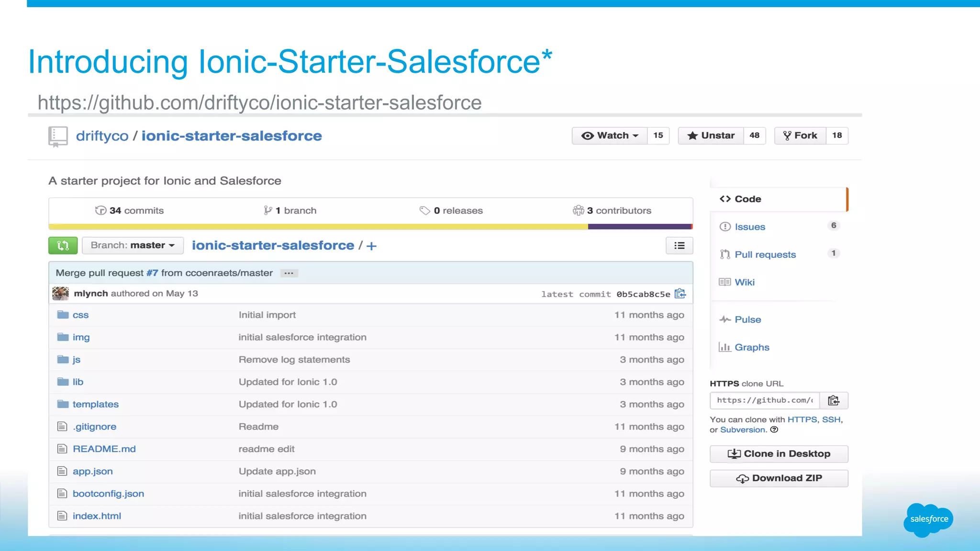Screen dimensions: 980x551
Task: Open the mlynch author profile
Action: [91, 294]
